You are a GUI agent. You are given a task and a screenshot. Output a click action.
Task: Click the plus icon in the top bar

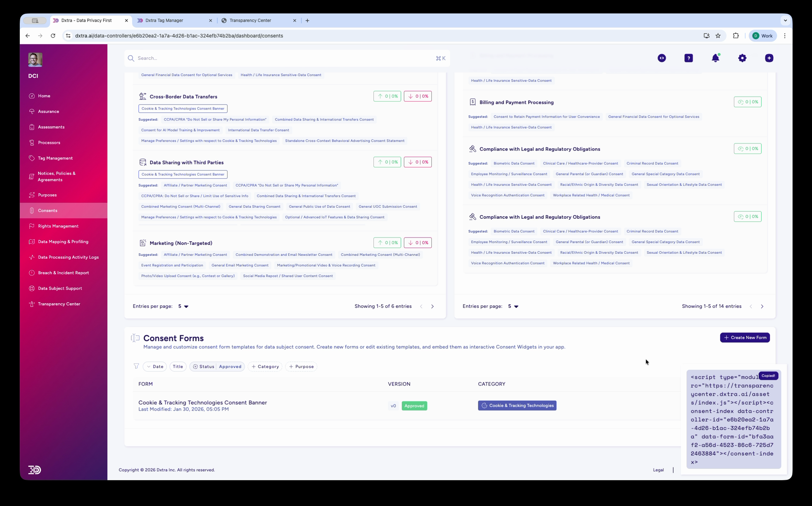pyautogui.click(x=769, y=58)
